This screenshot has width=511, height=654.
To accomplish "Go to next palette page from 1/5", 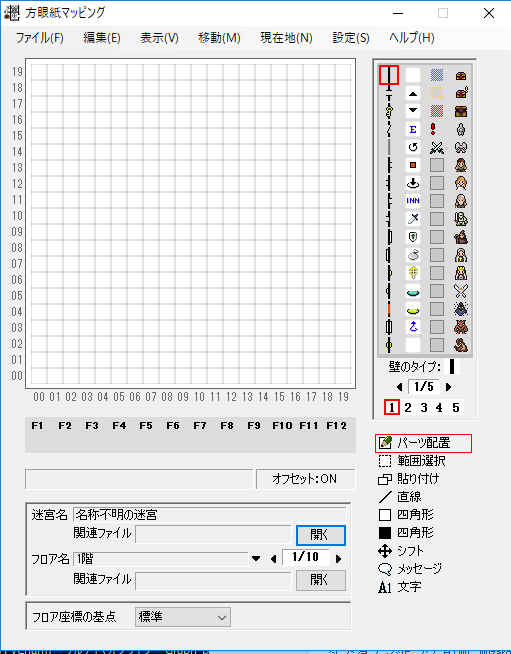I will pos(448,387).
